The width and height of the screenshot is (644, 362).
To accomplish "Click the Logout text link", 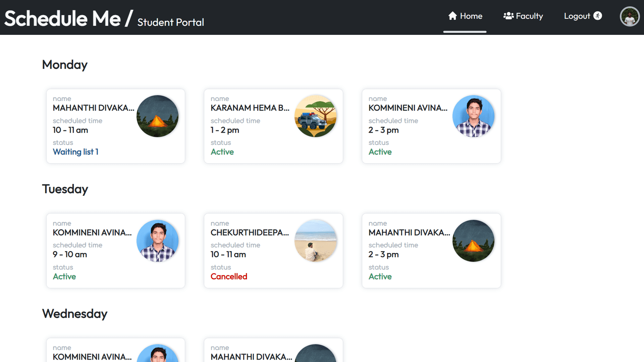I will (x=577, y=16).
